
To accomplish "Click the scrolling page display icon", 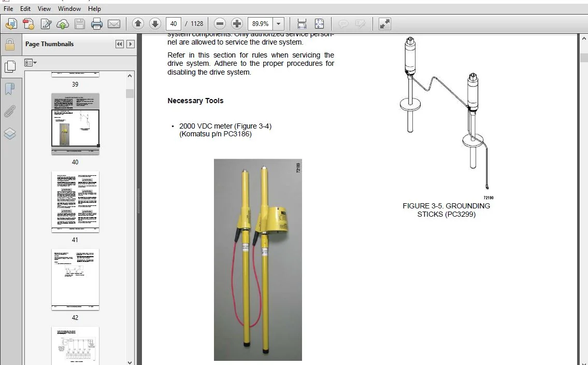I will coord(302,24).
